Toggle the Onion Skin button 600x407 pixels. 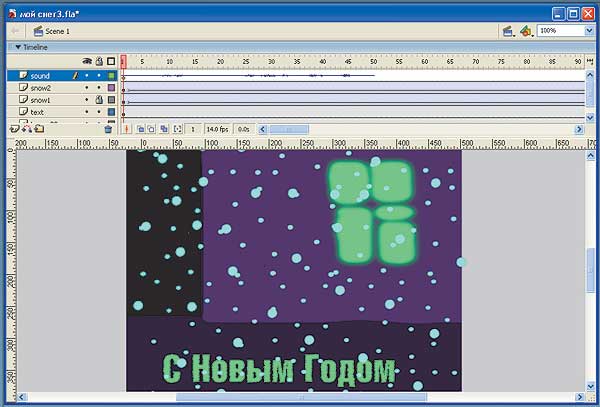pyautogui.click(x=140, y=129)
